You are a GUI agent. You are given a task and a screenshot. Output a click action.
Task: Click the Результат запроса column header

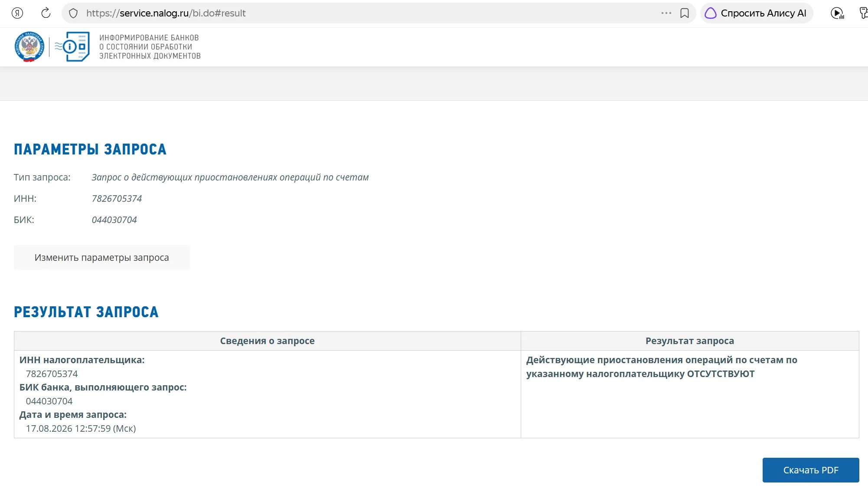point(689,341)
